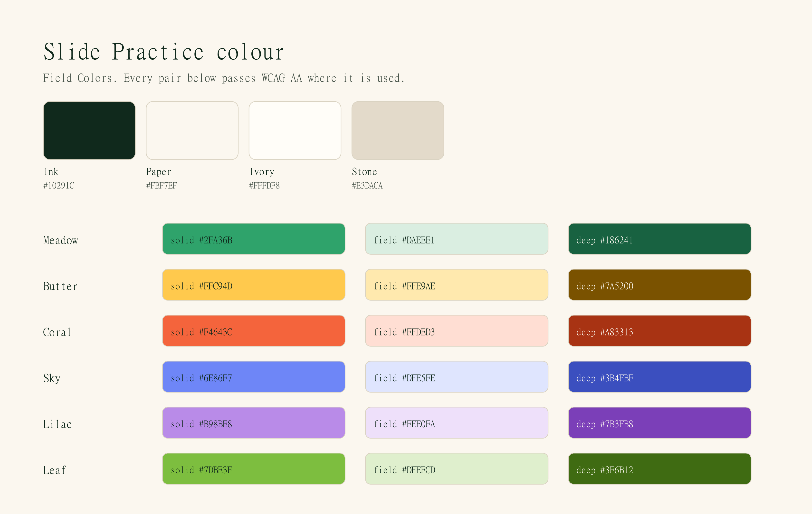The width and height of the screenshot is (812, 514).
Task: Select the Sky deep #3B4FBF swatch
Action: [659, 377]
